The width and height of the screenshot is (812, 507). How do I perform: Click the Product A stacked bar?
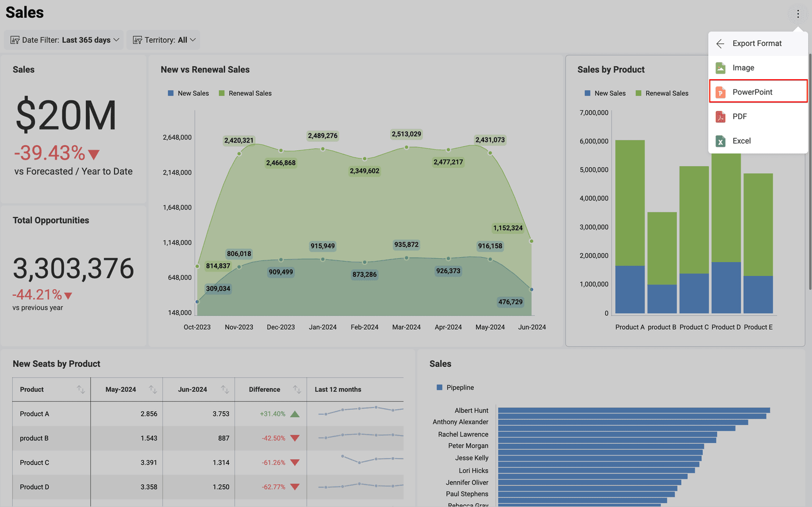coord(630,227)
